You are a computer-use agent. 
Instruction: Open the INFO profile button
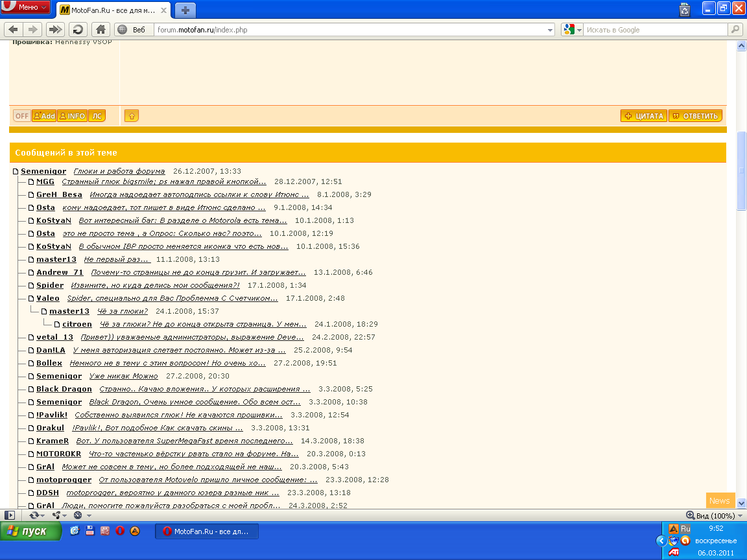[x=73, y=116]
